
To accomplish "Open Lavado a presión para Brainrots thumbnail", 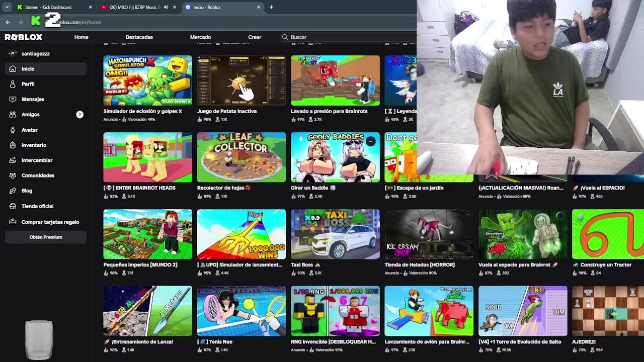I will click(335, 80).
